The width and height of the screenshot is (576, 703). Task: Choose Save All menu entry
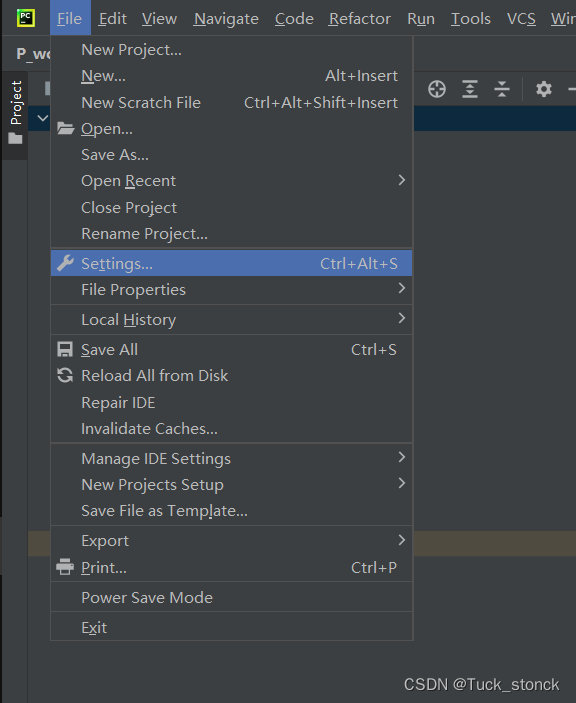point(231,349)
